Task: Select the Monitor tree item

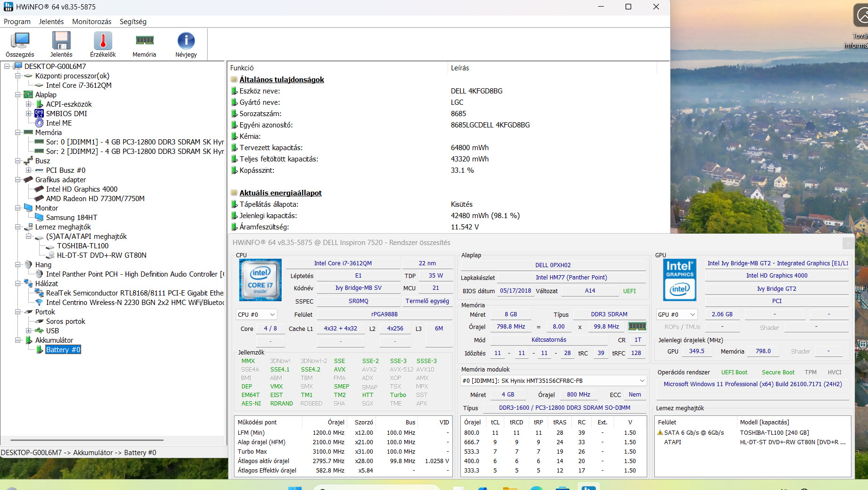Action: pos(47,208)
